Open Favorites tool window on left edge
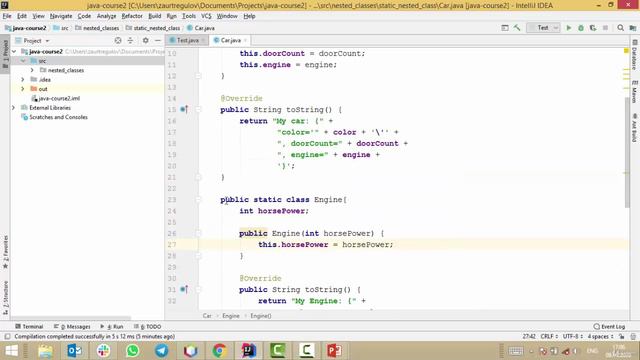The height and width of the screenshot is (360, 640). pyautogui.click(x=5, y=251)
